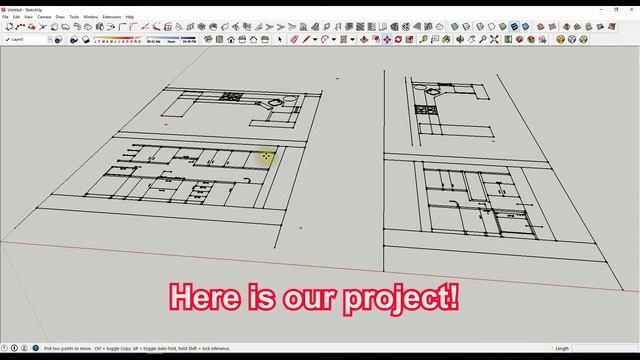Click the red curved-path extension icon
640x360 pixels.
[20, 27]
